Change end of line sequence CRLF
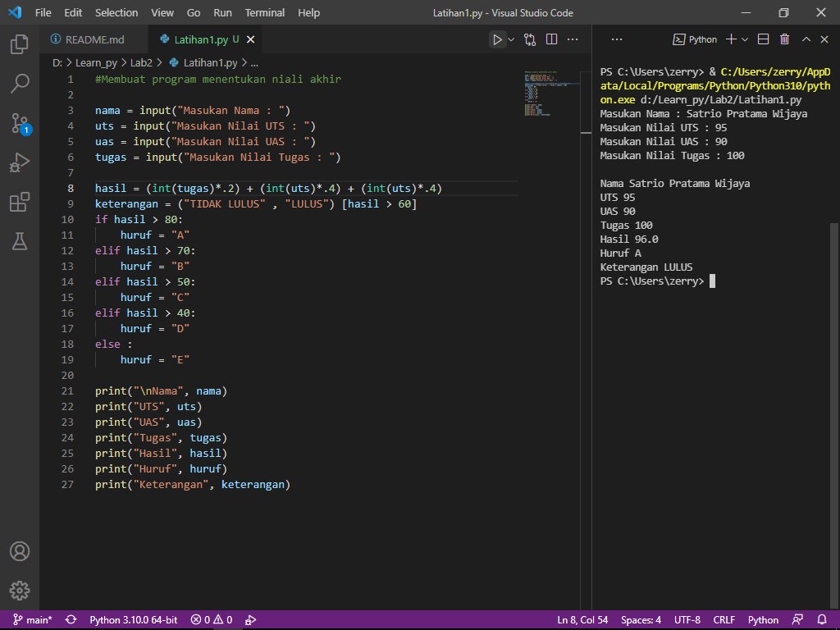Viewport: 840px width, 630px height. 724,620
